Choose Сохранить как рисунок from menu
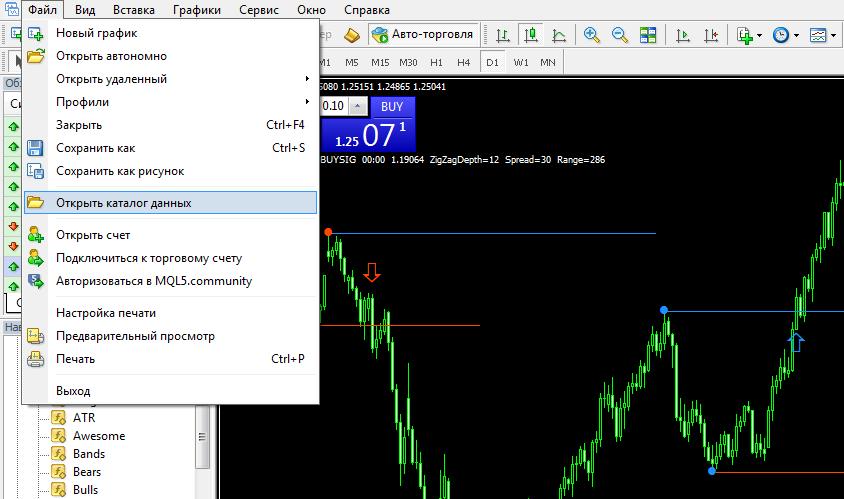The height and width of the screenshot is (499, 844). point(120,171)
